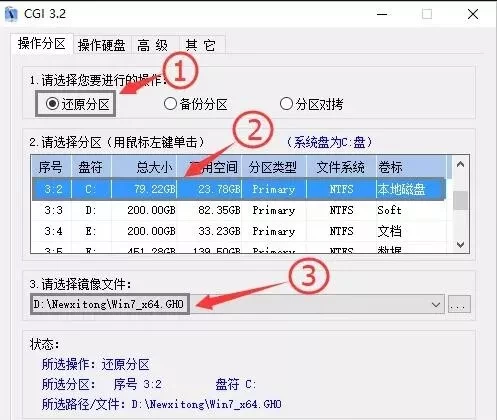The image size is (497, 420).
Task: Select the D: partition row labeled Soft
Action: click(239, 210)
